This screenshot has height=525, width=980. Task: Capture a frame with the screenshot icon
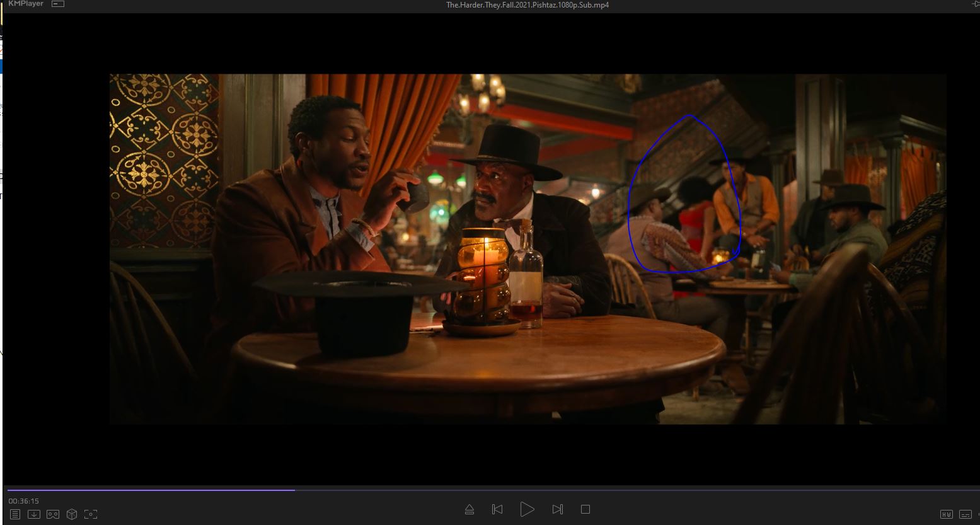pos(91,514)
